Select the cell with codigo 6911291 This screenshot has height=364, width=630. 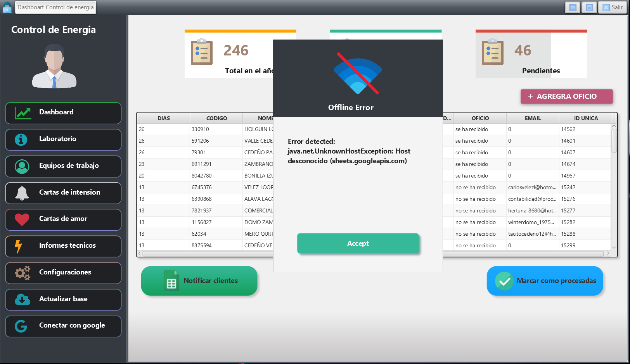click(x=216, y=164)
